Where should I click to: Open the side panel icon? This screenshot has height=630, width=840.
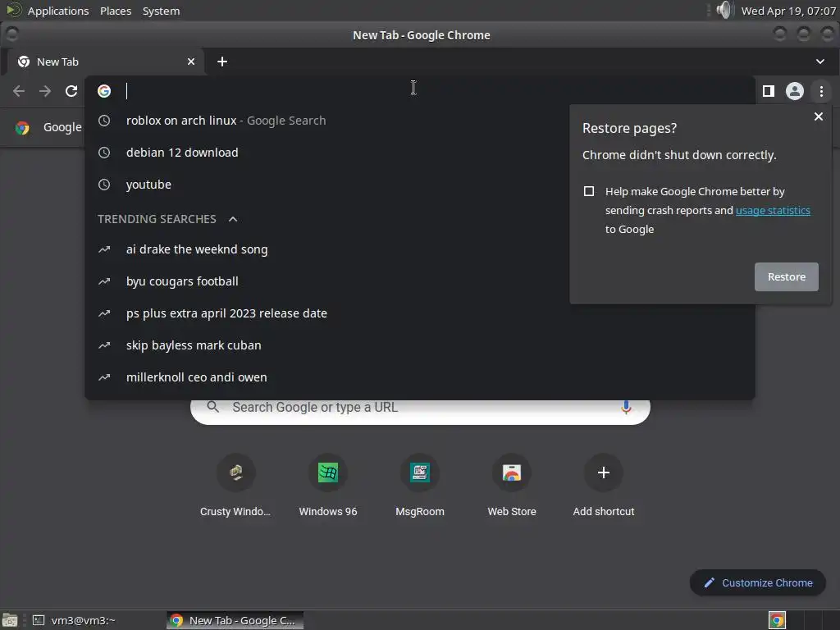[x=768, y=91]
